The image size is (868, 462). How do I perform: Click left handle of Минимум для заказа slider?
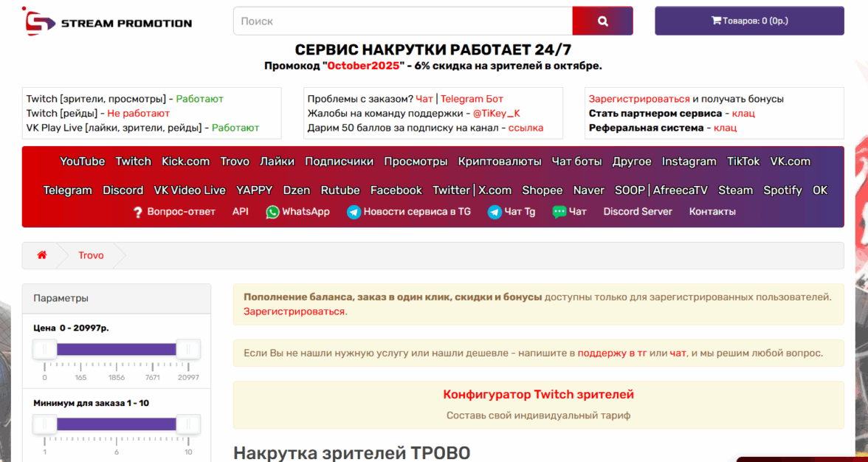[x=45, y=424]
